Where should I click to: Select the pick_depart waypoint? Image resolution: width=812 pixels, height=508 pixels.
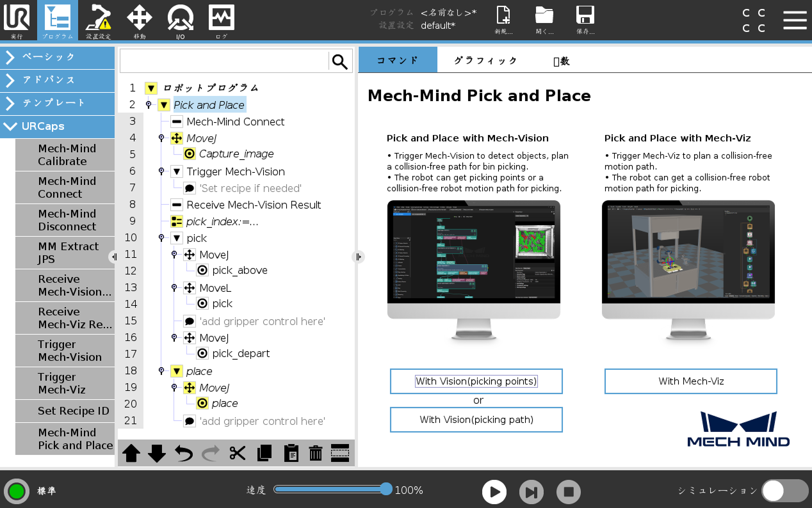(x=241, y=353)
